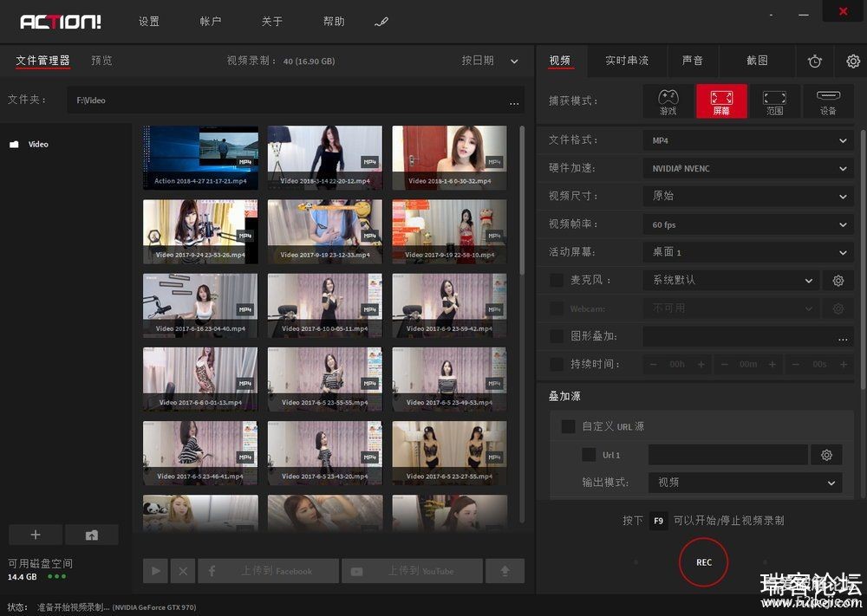Switch to the 实时串流 tab

coord(627,61)
